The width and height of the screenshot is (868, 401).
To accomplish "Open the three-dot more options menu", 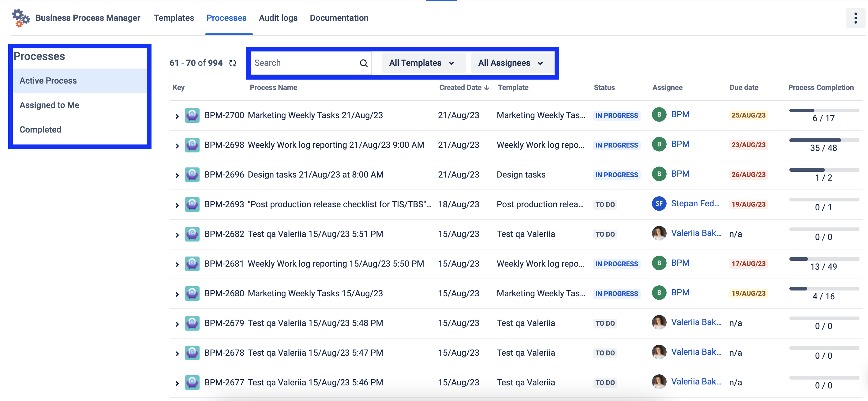I will point(855,18).
